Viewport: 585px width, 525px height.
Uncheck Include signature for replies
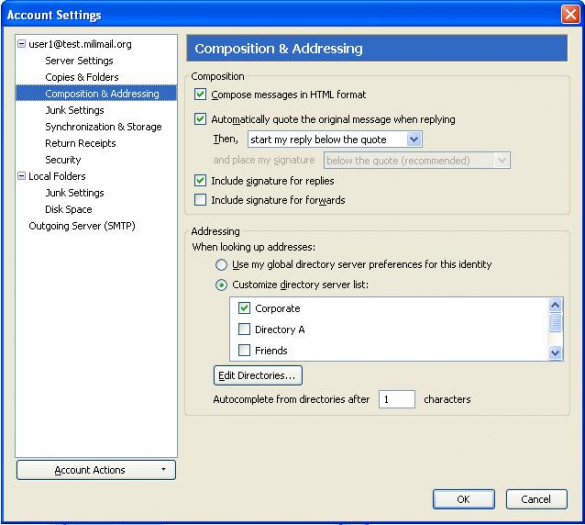200,181
